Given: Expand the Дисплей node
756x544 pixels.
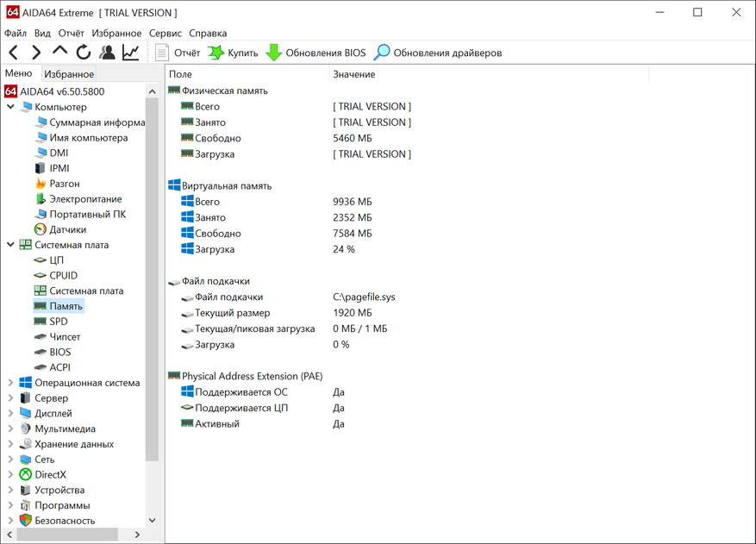Looking at the screenshot, I should coord(10,413).
